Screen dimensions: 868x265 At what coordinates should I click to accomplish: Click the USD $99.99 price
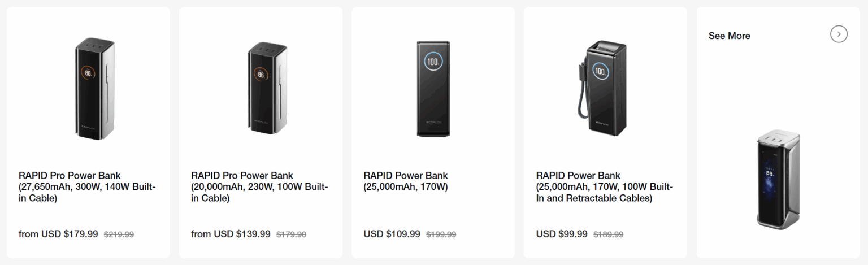[562, 234]
